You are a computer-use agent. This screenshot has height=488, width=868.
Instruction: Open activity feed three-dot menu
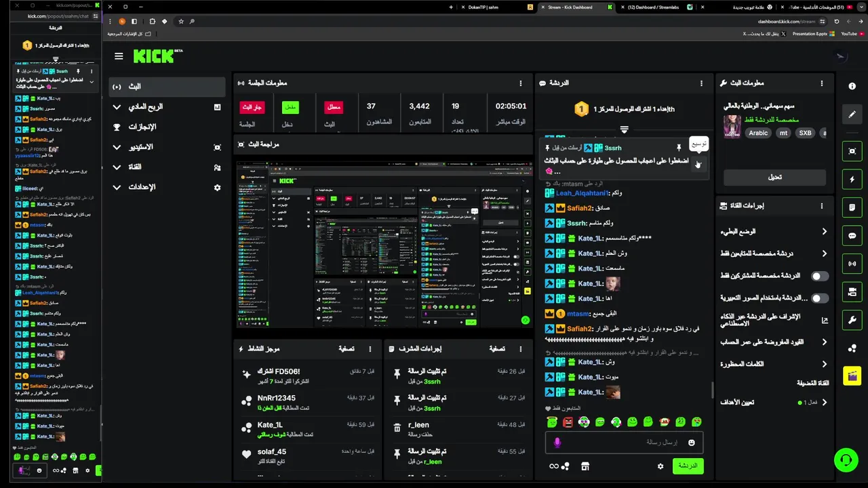coord(370,349)
